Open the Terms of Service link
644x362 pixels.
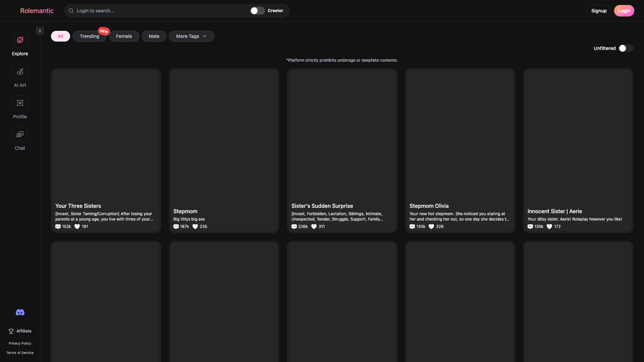[20, 353]
